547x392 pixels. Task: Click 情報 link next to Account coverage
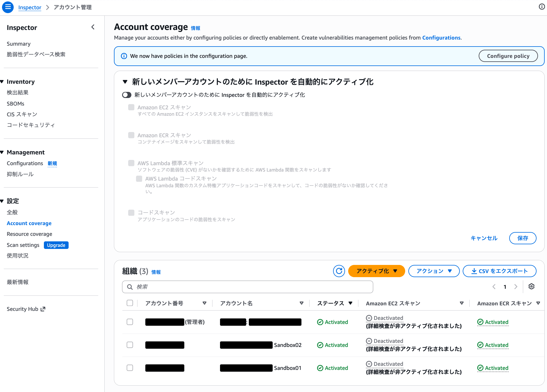(196, 28)
